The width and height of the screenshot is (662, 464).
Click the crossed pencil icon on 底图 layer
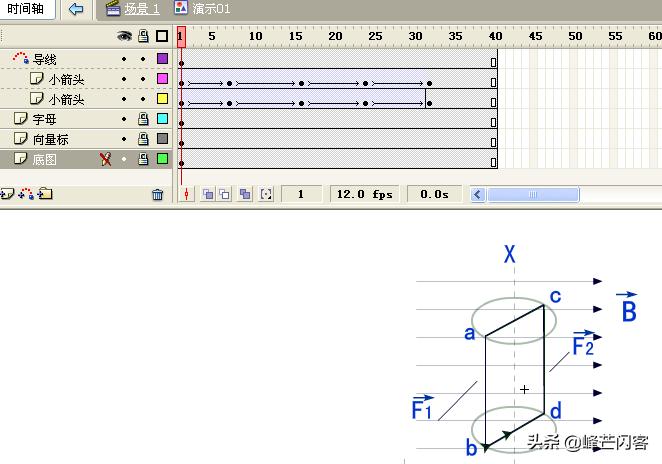coord(106,159)
